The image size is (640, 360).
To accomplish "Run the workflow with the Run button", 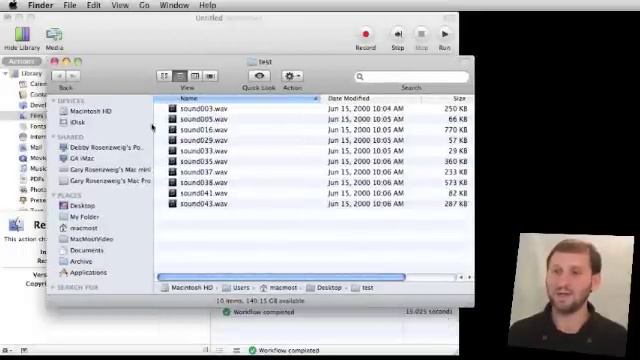I will pyautogui.click(x=445, y=34).
